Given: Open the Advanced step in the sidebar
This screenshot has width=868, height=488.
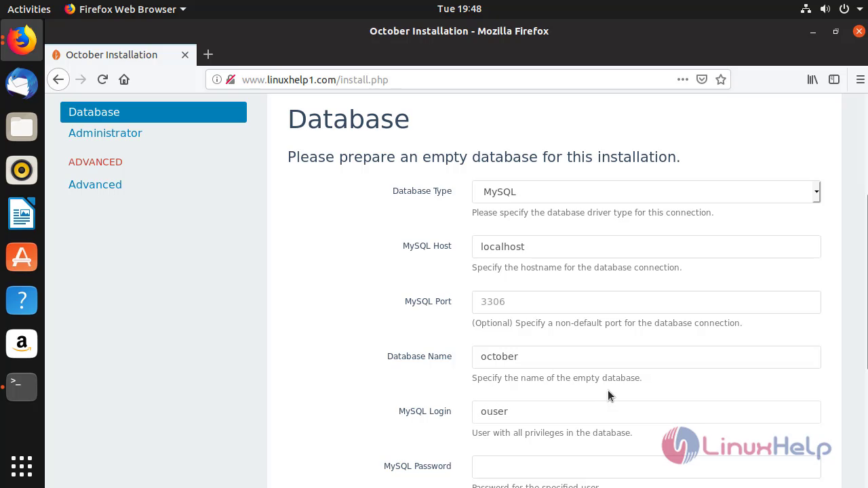Looking at the screenshot, I should [x=95, y=184].
